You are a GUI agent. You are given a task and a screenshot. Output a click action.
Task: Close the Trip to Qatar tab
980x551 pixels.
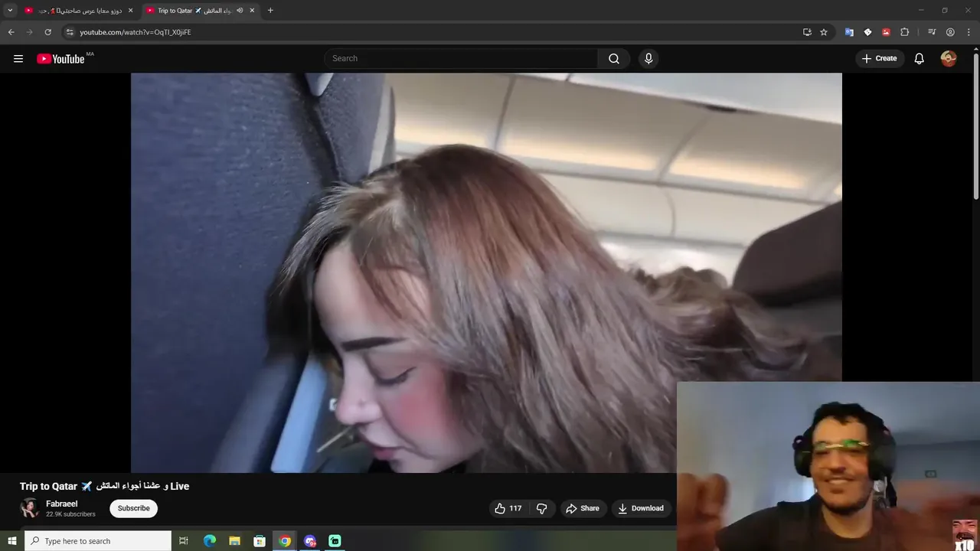(252, 11)
